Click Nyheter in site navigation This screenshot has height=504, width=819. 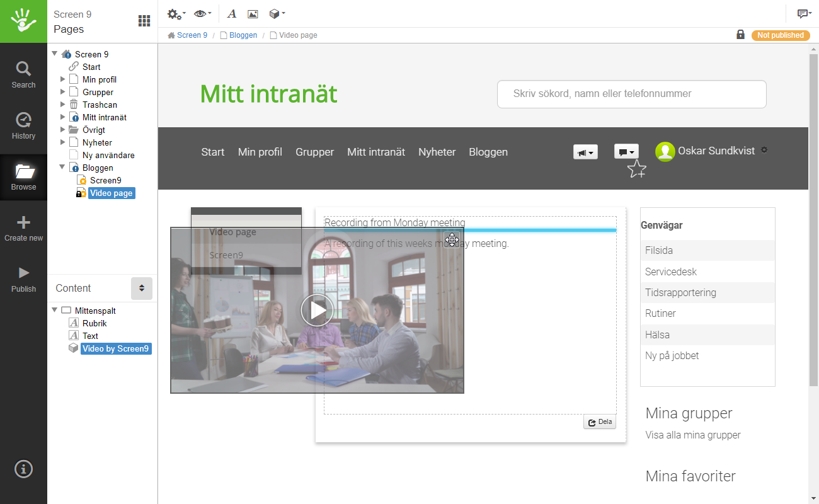(437, 152)
